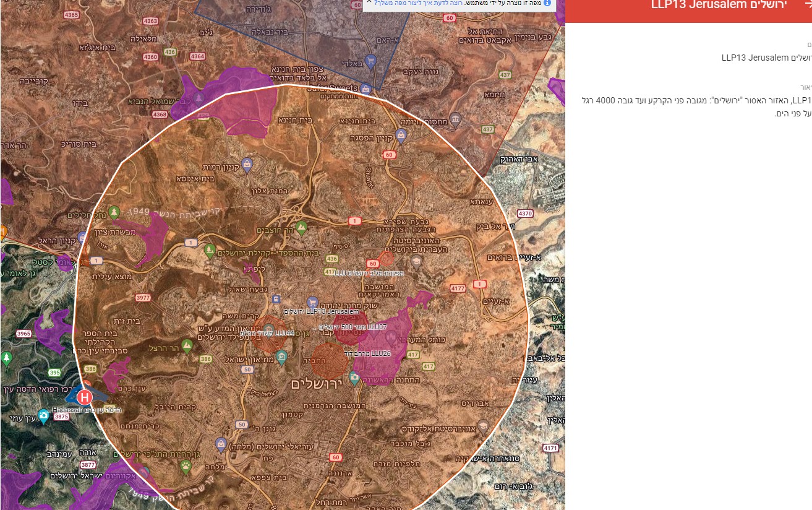The height and width of the screenshot is (510, 812).
Task: Click the shopping cart marker near Mahane Yehuda
Action: (312, 301)
